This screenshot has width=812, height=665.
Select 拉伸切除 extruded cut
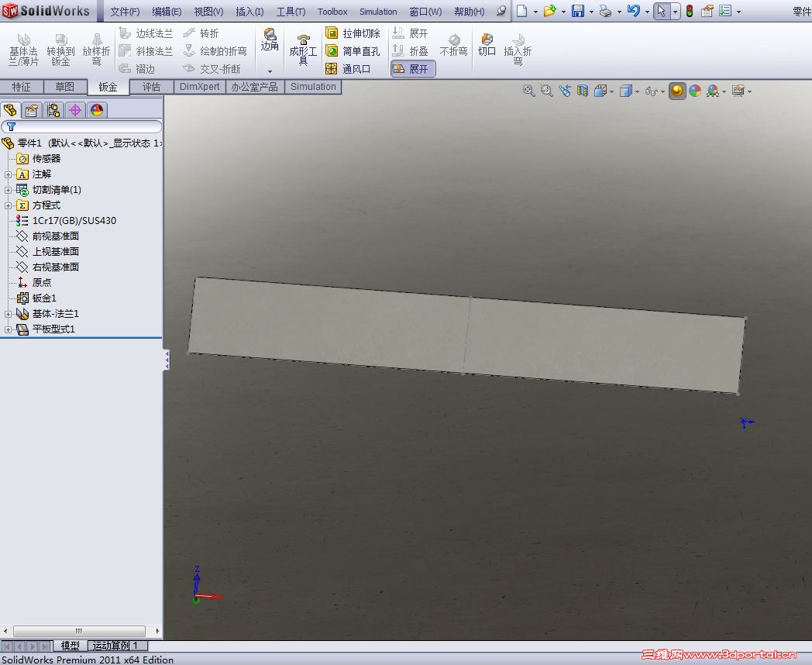point(353,33)
